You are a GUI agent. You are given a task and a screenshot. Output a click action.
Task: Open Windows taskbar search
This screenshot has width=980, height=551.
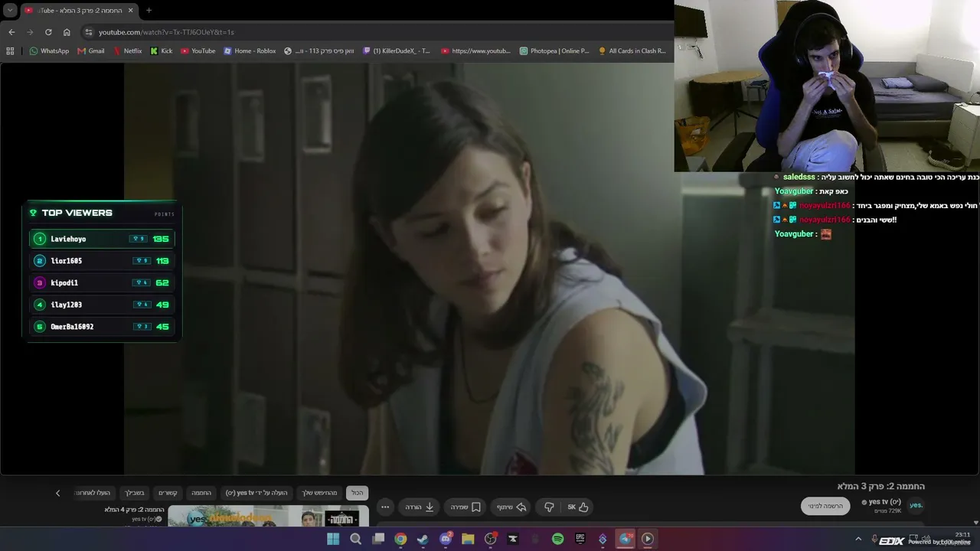coord(355,539)
